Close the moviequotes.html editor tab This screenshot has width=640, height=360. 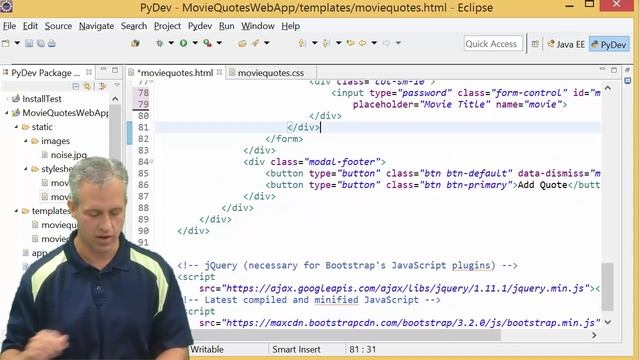[x=220, y=72]
